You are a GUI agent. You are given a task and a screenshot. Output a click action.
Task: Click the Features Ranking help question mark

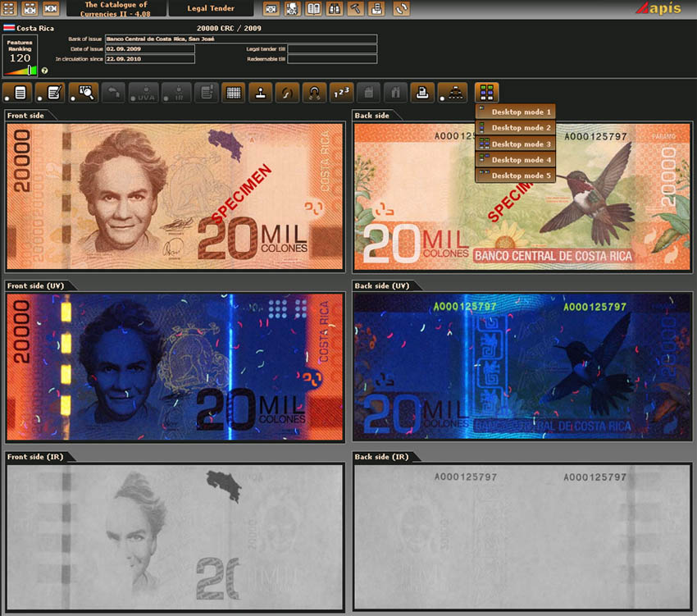point(44,71)
